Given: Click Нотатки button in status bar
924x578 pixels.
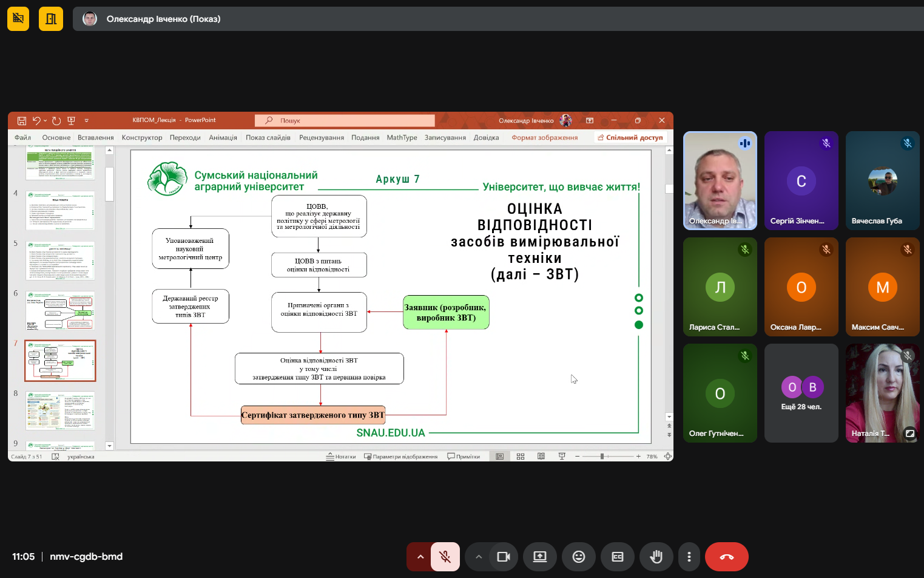Looking at the screenshot, I should pyautogui.click(x=341, y=457).
